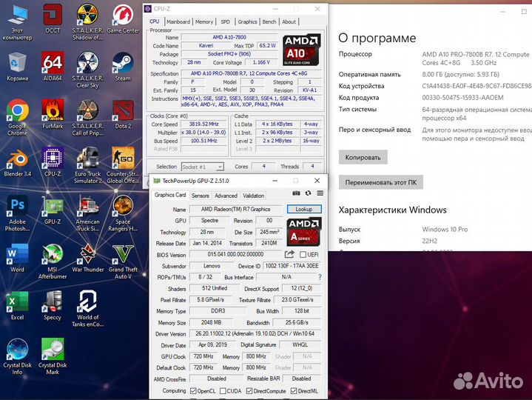Launch Steam from the desktop

tap(123, 67)
